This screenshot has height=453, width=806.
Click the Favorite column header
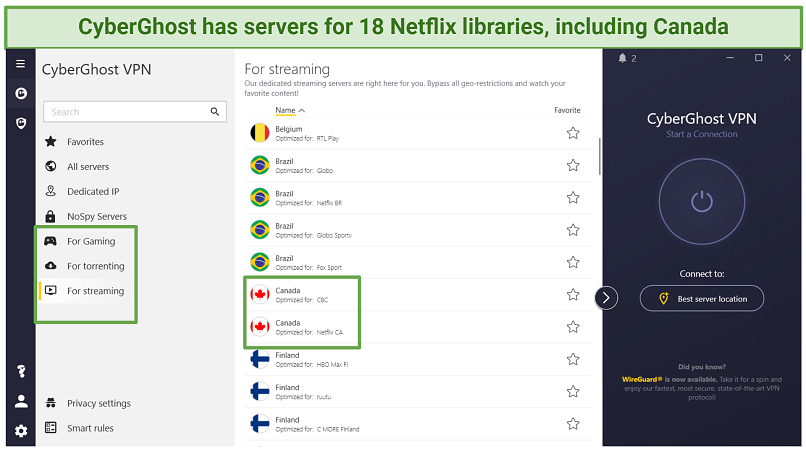point(567,110)
